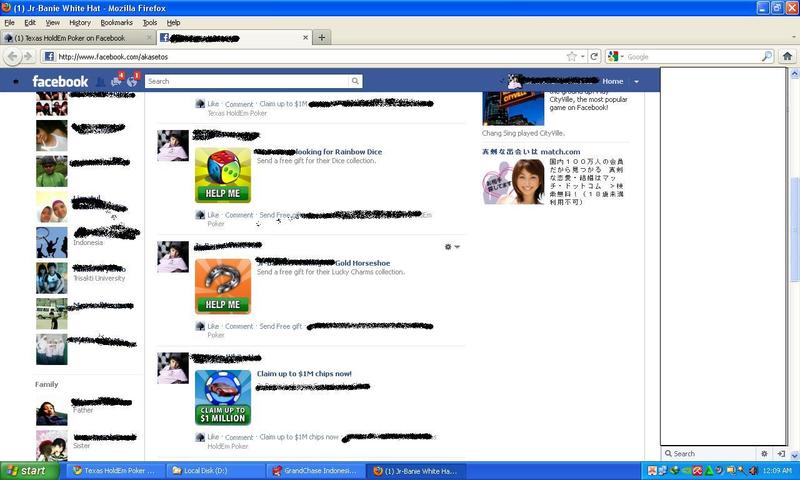The width and height of the screenshot is (800, 480).
Task: Open the friend thumbnail labeled Indonesia
Action: tap(52, 242)
